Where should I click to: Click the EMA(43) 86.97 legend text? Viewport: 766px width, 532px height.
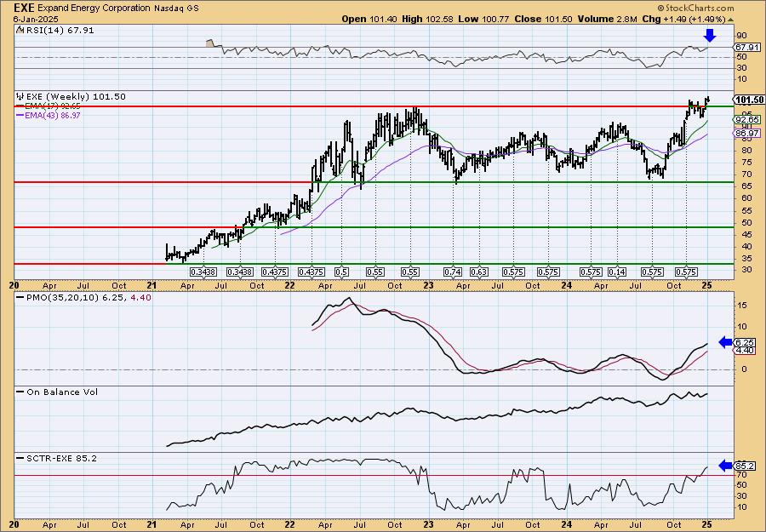tap(54, 116)
